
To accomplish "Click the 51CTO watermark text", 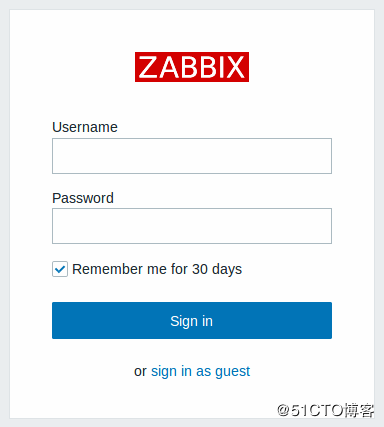I will click(x=326, y=410).
